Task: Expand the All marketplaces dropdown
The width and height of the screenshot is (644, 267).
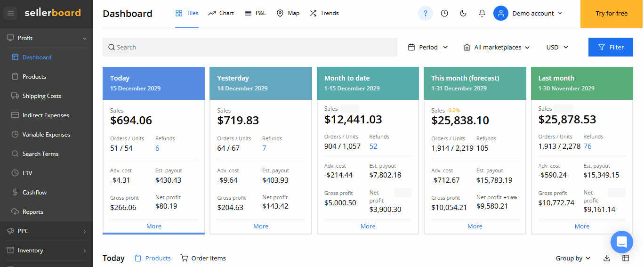Action: coord(497,47)
